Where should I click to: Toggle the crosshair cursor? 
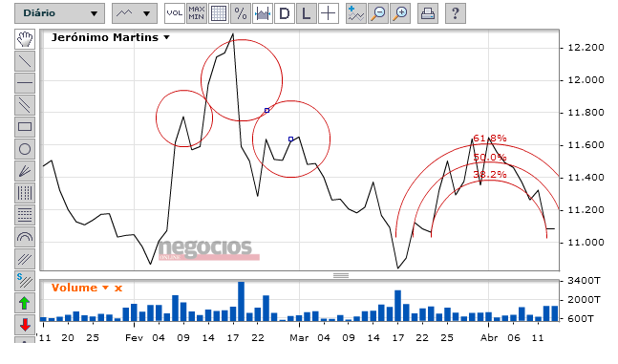click(x=329, y=13)
